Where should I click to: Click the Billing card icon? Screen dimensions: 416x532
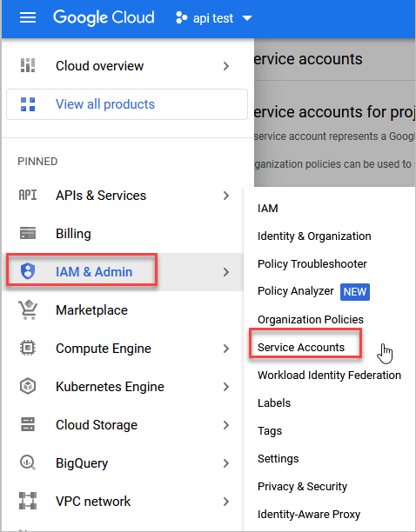pos(28,234)
